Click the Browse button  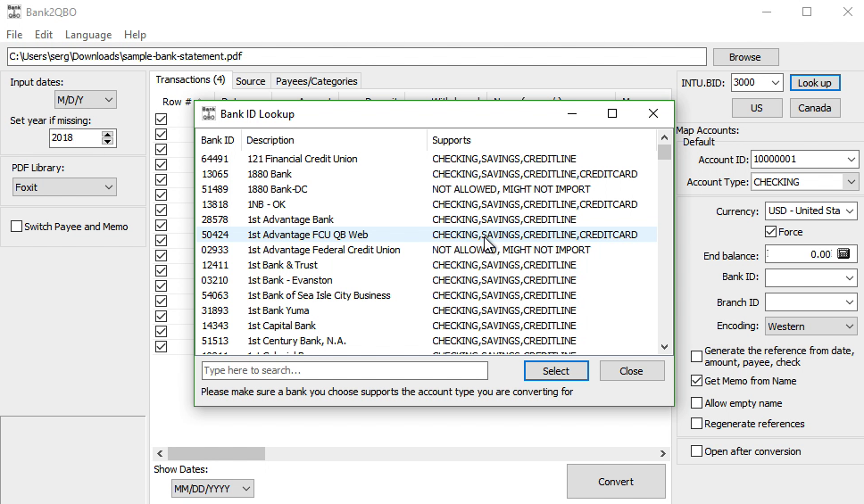point(745,57)
